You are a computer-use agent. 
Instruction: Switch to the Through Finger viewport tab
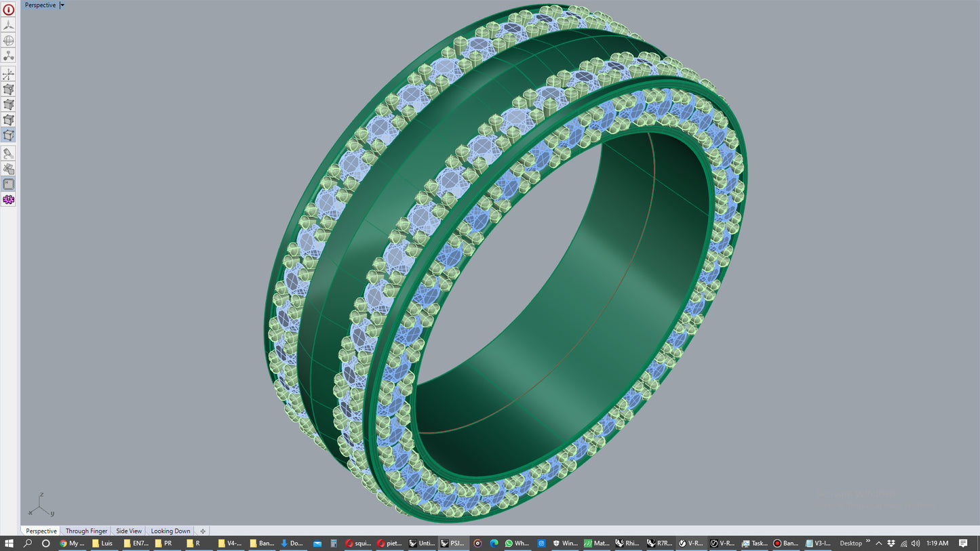pyautogui.click(x=86, y=531)
